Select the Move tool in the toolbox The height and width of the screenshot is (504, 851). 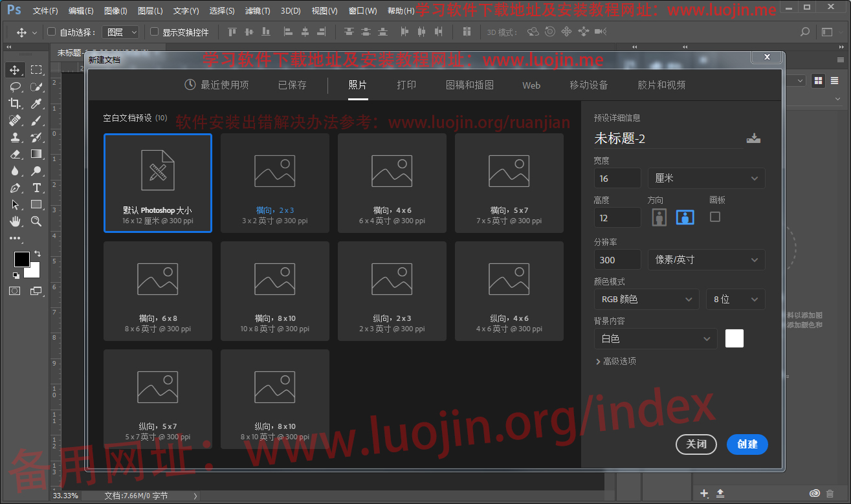(x=15, y=70)
